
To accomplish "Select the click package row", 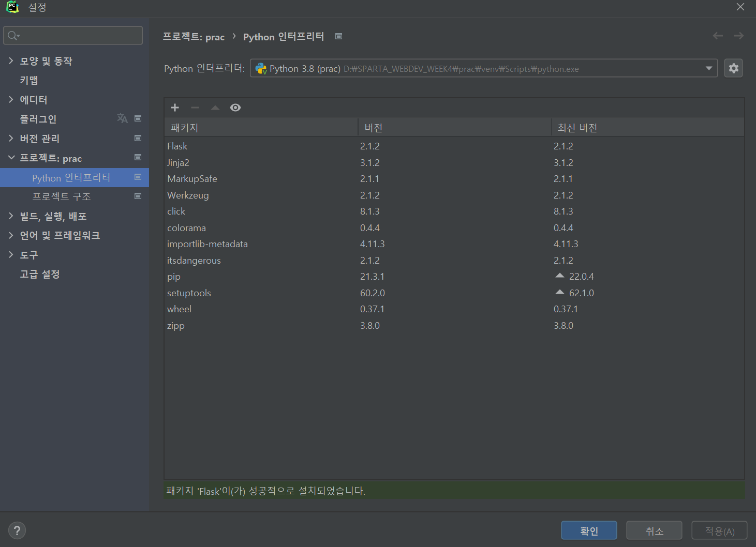I will 454,211.
